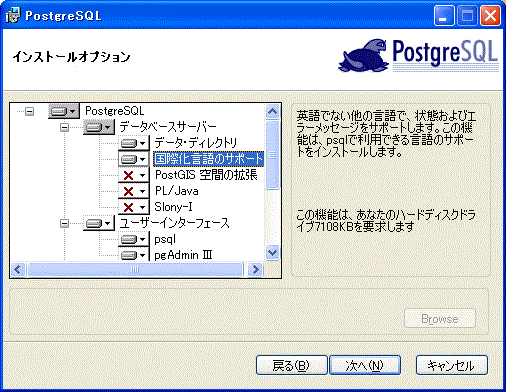The image size is (506, 392).
Task: Proceed with the 次へ(N) button
Action: coord(365,365)
